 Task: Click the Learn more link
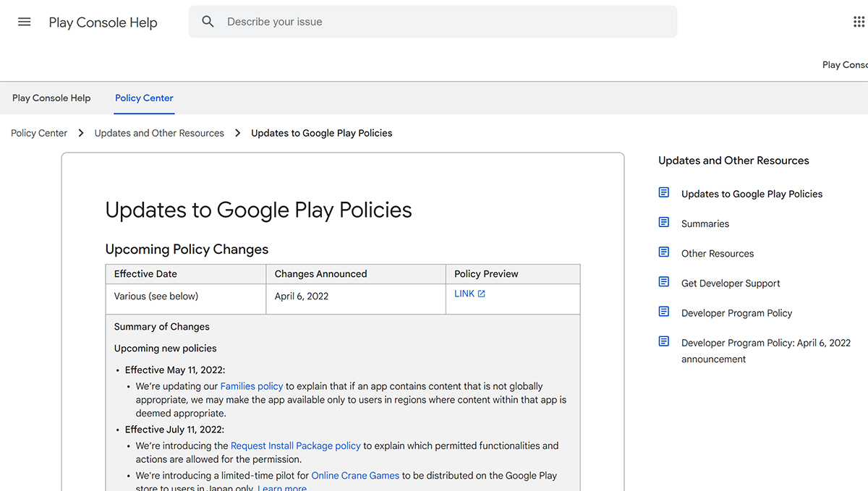point(282,488)
